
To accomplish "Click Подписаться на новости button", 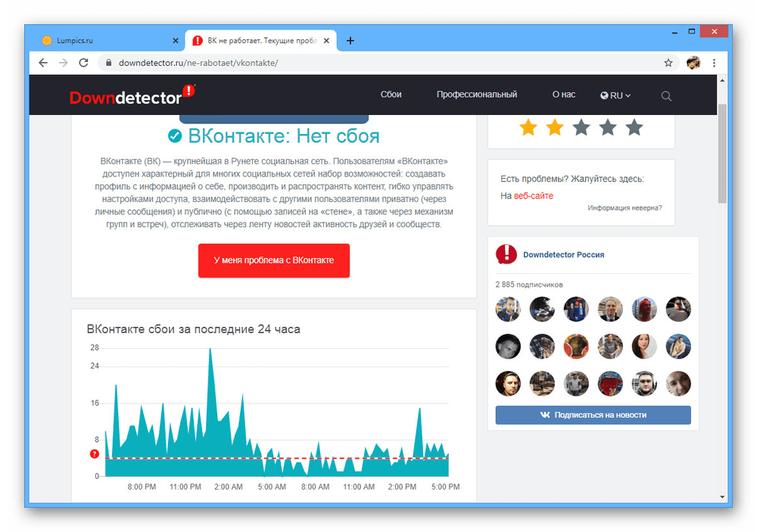I will coord(593,415).
